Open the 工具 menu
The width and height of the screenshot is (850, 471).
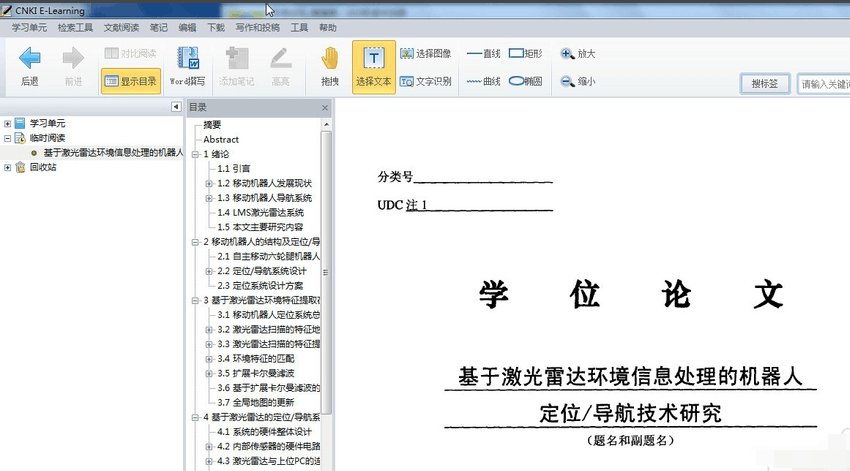tap(299, 28)
